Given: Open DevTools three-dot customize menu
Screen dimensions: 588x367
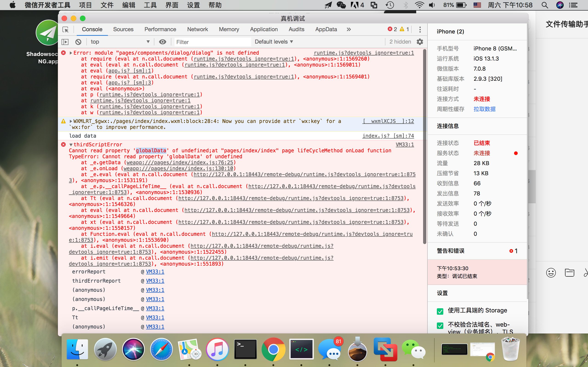Looking at the screenshot, I should 420,29.
